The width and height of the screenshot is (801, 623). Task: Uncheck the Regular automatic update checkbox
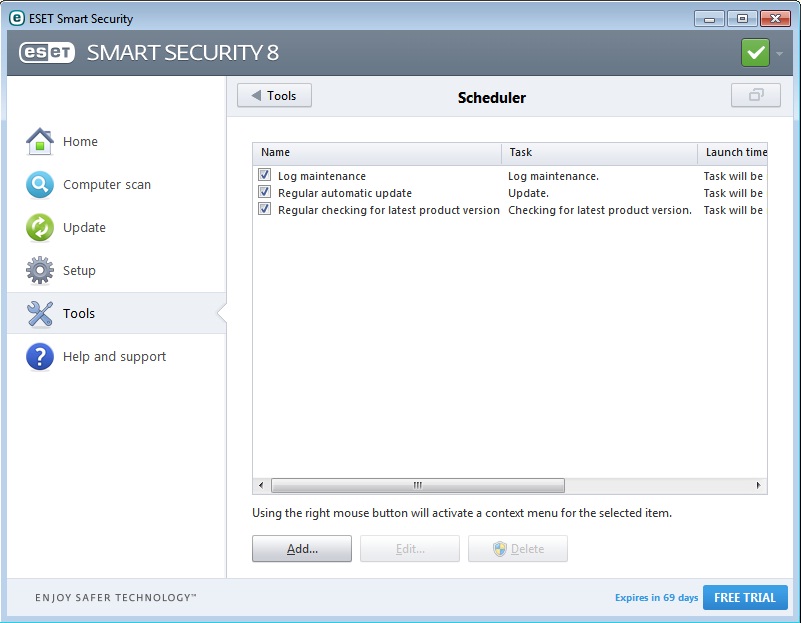(x=265, y=192)
